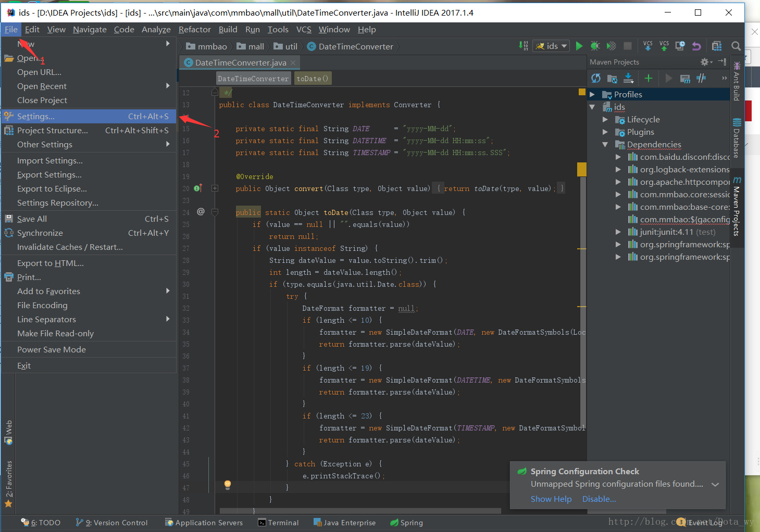This screenshot has height=532, width=760.
Task: Update project via VCS down arrow
Action: tap(647, 46)
